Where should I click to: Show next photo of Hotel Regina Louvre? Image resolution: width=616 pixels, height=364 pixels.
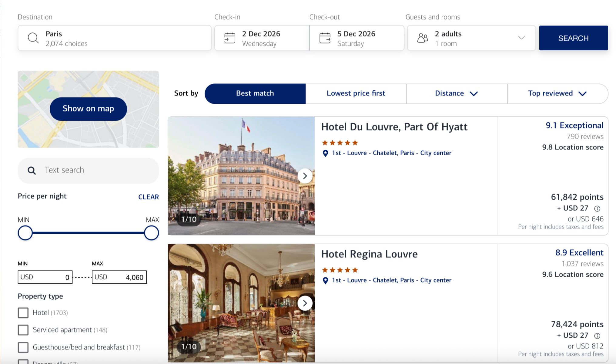click(x=305, y=303)
